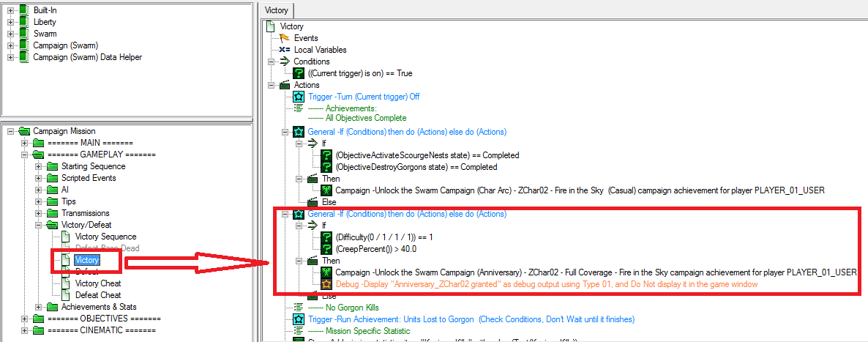Select (ObjectiveDestroyGorgons state) == Completed
Viewport: 868px width, 342px height.
(416, 167)
